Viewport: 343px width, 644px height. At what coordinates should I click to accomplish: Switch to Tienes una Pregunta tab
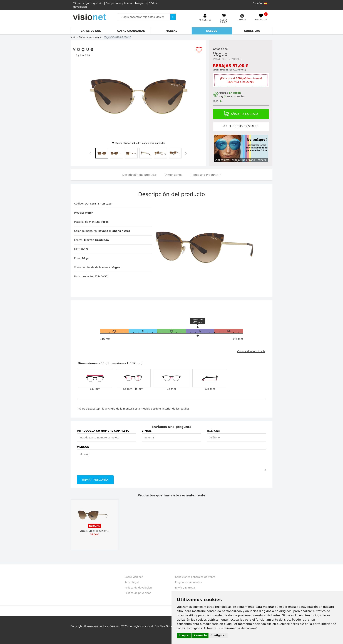tap(205, 175)
